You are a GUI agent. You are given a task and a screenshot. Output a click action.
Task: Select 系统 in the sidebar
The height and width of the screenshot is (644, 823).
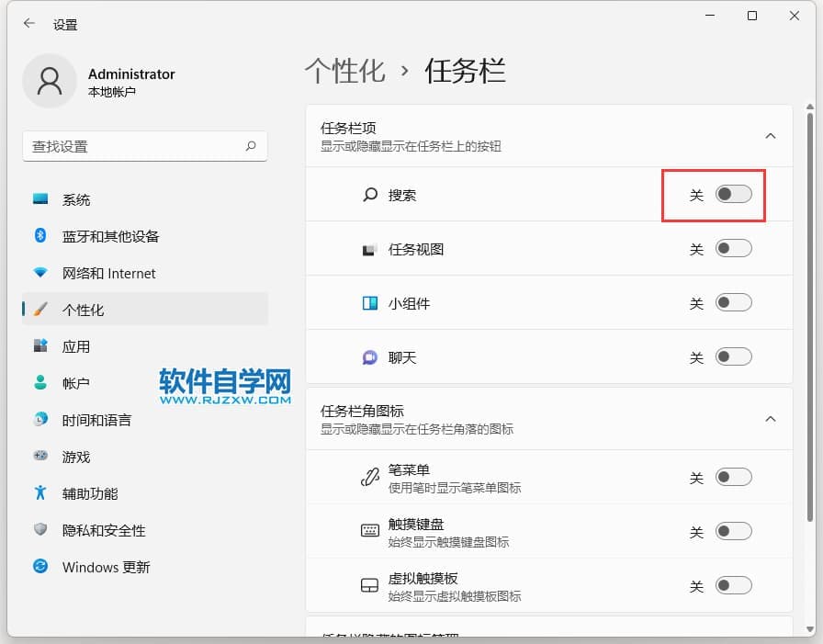click(x=76, y=199)
